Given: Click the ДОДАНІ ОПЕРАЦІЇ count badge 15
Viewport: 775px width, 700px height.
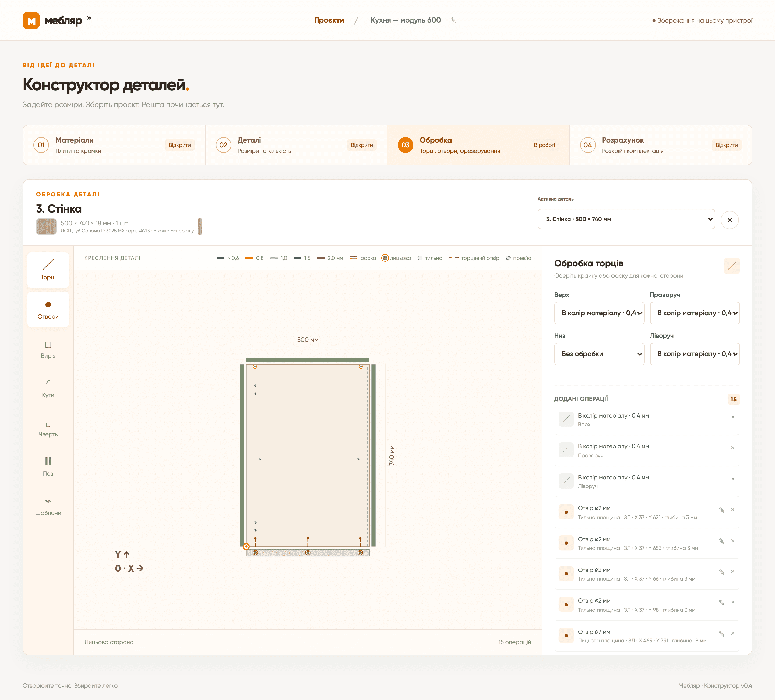Looking at the screenshot, I should click(x=733, y=399).
